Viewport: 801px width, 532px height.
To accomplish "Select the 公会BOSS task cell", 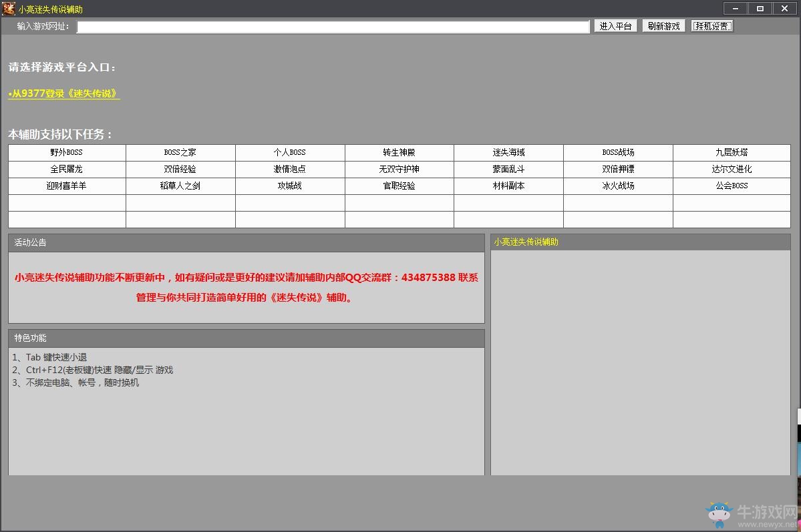I will [732, 186].
